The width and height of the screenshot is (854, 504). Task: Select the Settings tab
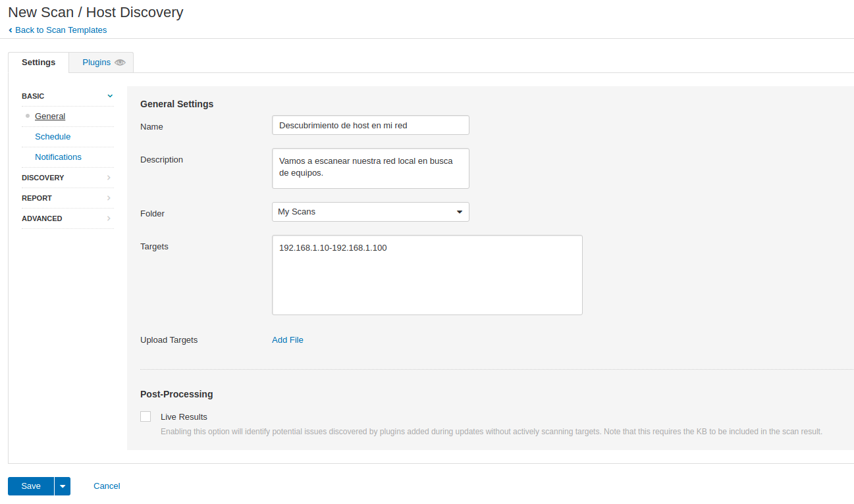click(x=38, y=63)
